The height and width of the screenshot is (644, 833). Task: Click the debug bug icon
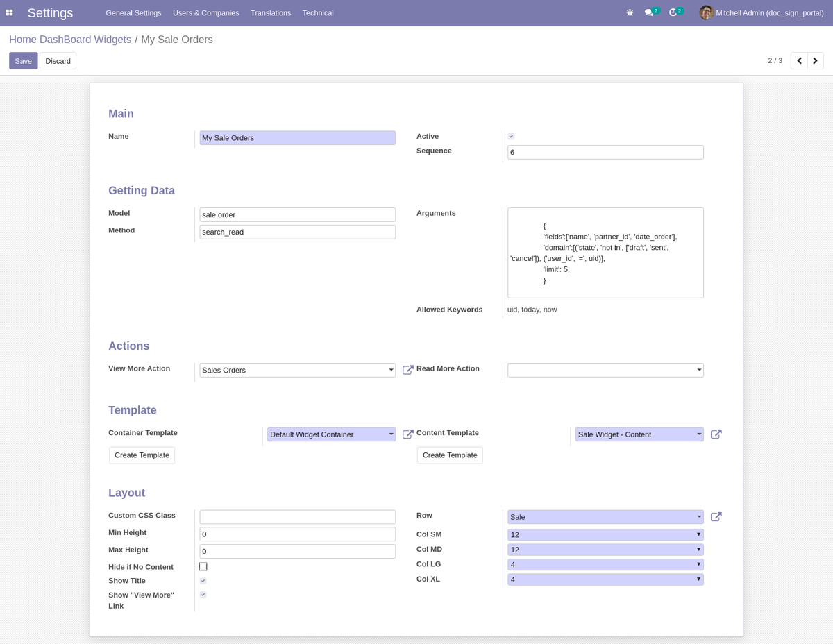[x=630, y=12]
